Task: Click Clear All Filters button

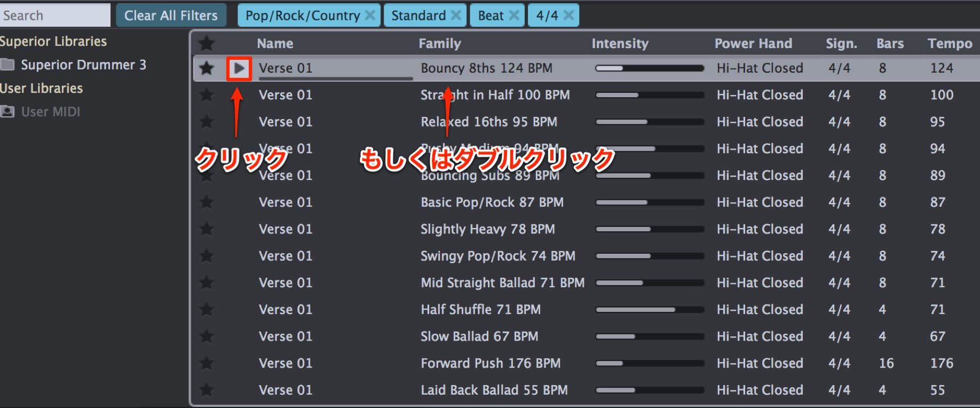Action: point(171,15)
